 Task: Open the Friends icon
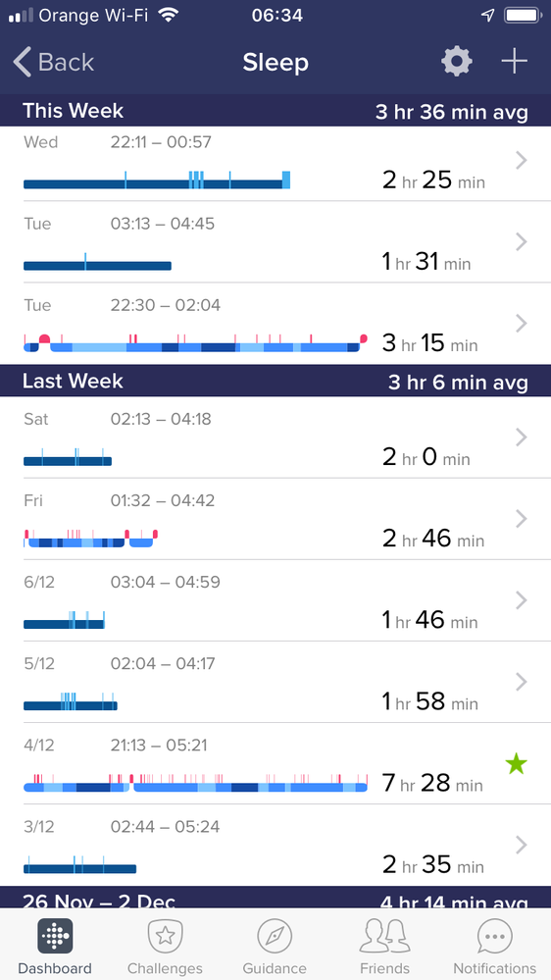tap(385, 936)
